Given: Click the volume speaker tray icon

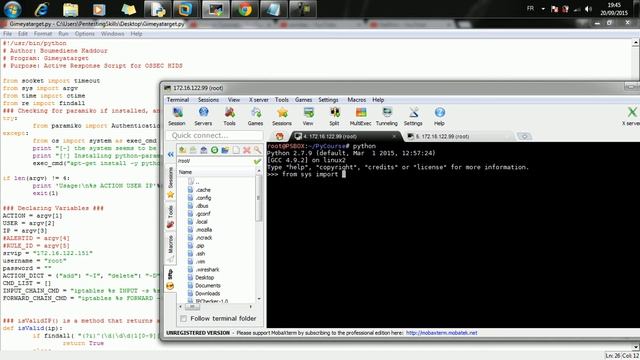Looking at the screenshot, I should pos(588,9).
